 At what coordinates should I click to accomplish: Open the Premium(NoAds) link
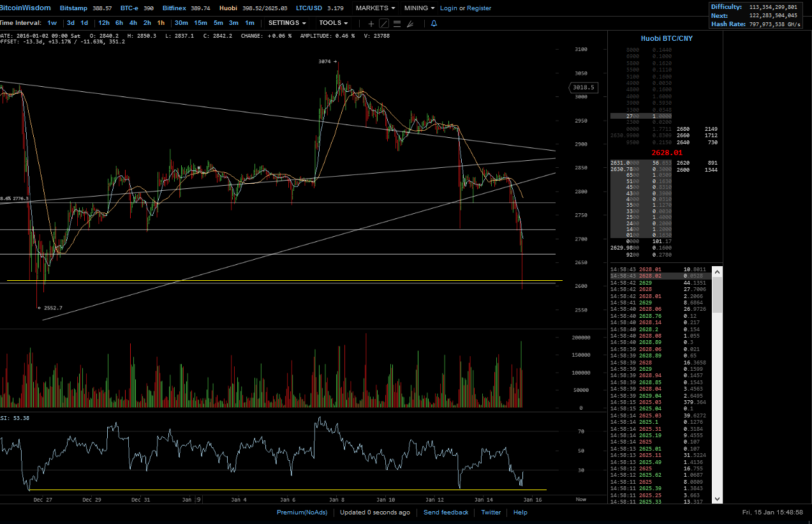click(302, 513)
